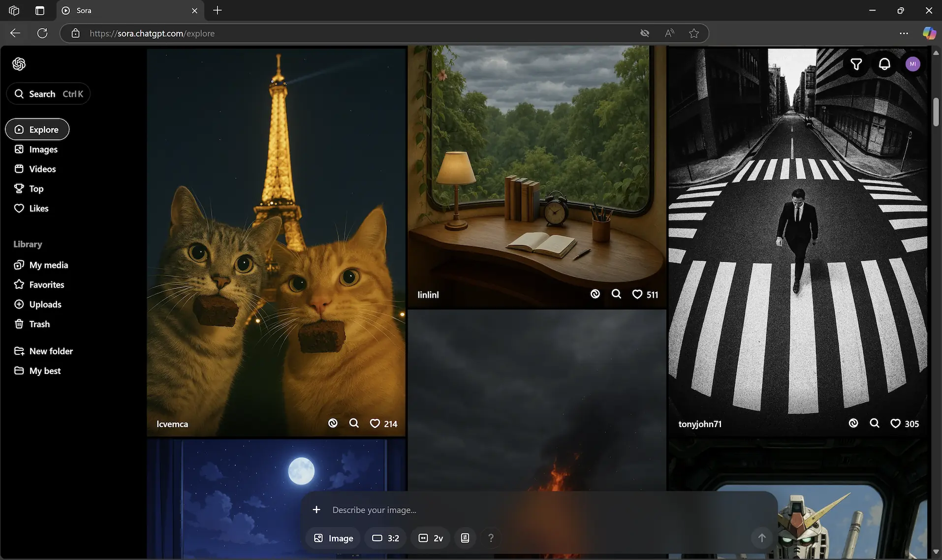Create a New folder in Library

tap(51, 351)
